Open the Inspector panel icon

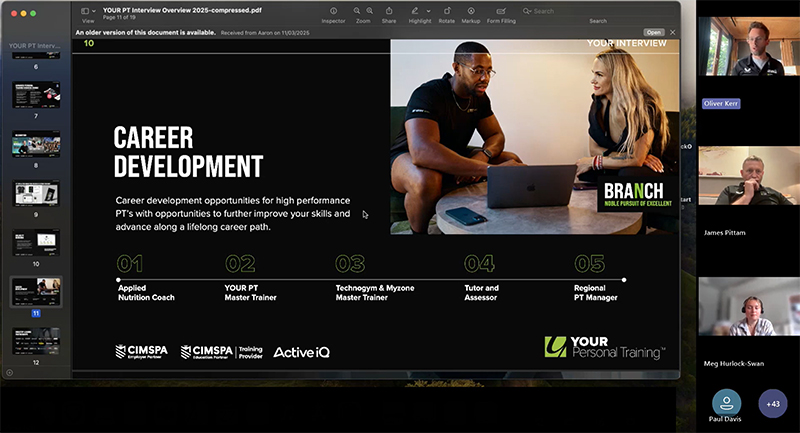[x=333, y=10]
